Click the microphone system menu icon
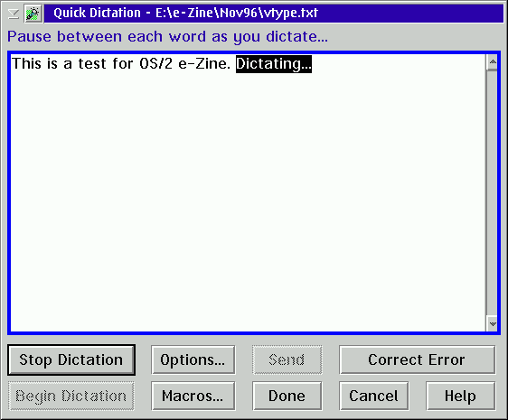The image size is (508, 420). tap(33, 14)
